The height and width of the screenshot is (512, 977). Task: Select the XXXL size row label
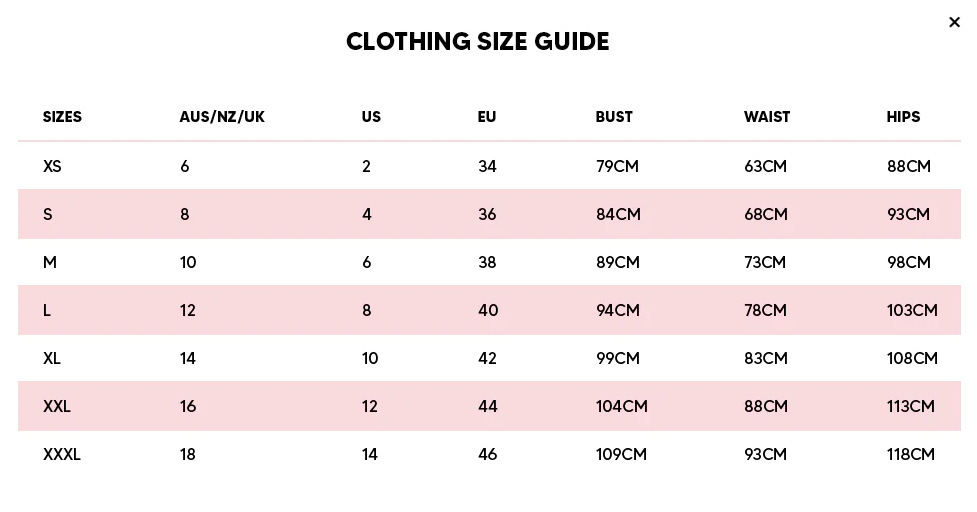point(62,454)
